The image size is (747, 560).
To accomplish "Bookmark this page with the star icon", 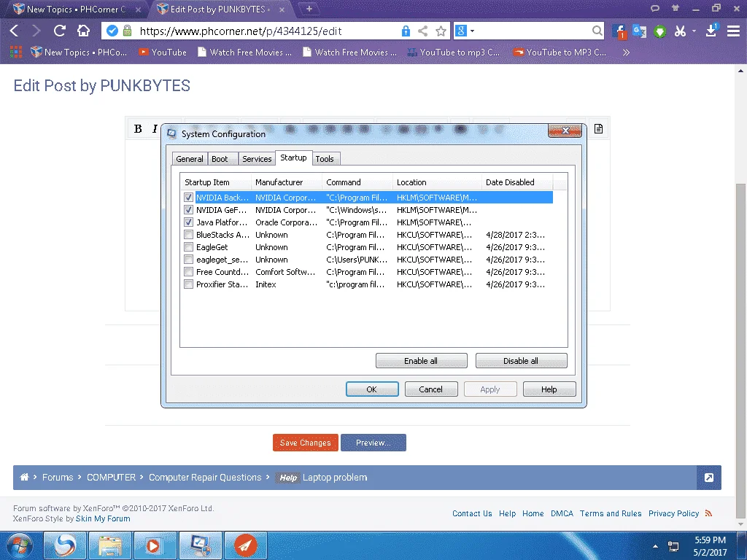I will coord(441,31).
